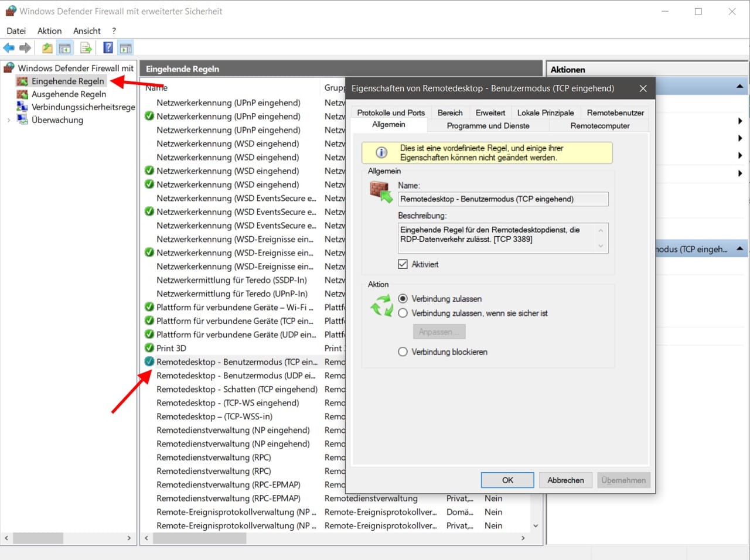
Task: Click the Abbrechen button
Action: 565,480
